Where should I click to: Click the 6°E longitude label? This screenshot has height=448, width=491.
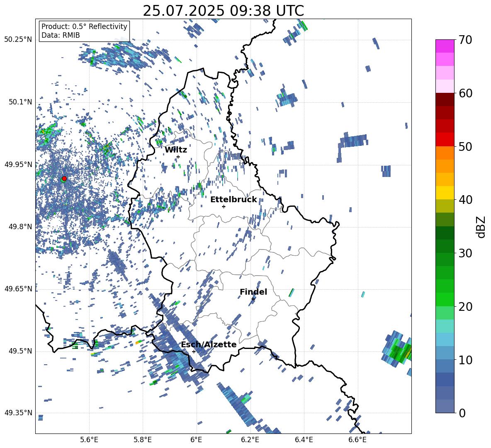196,440
